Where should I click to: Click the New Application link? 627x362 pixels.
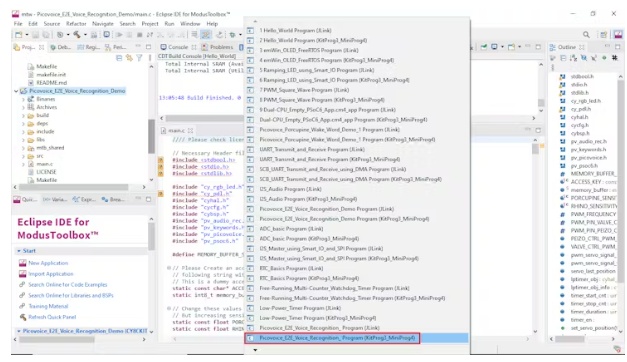click(x=48, y=263)
